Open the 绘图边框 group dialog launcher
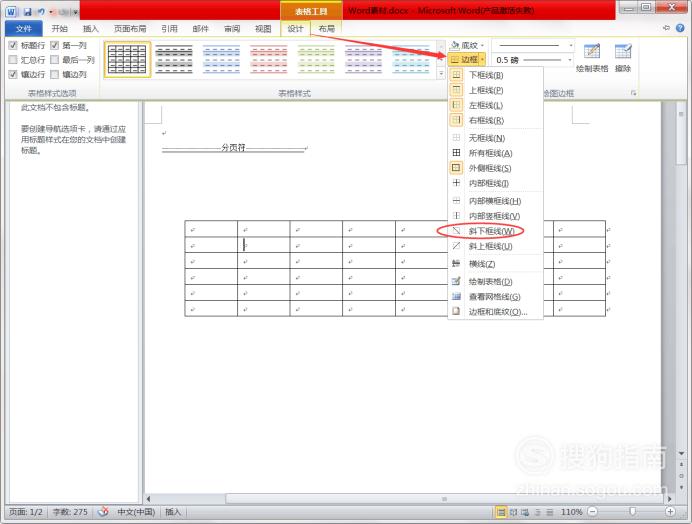The height and width of the screenshot is (524, 692). point(633,93)
